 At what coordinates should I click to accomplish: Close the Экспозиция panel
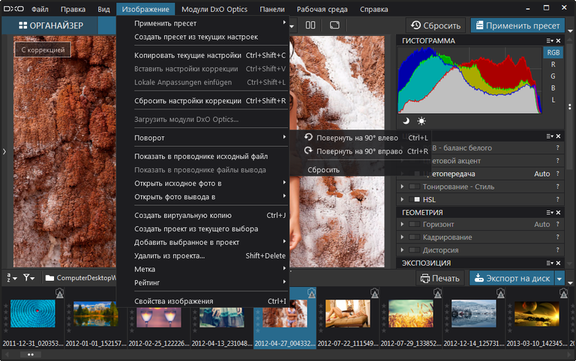pyautogui.click(x=558, y=263)
